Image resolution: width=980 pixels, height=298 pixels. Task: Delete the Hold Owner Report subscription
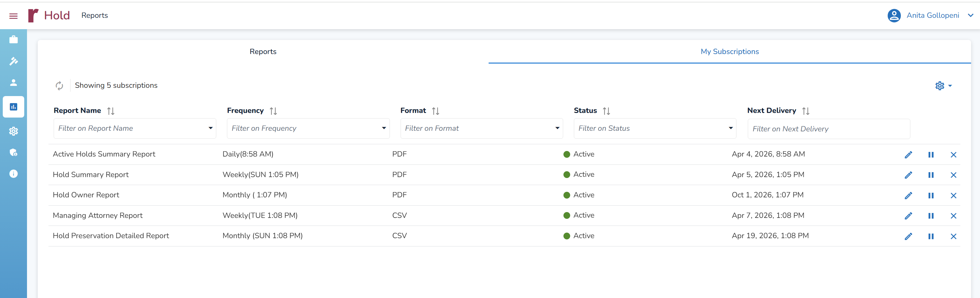pos(953,195)
